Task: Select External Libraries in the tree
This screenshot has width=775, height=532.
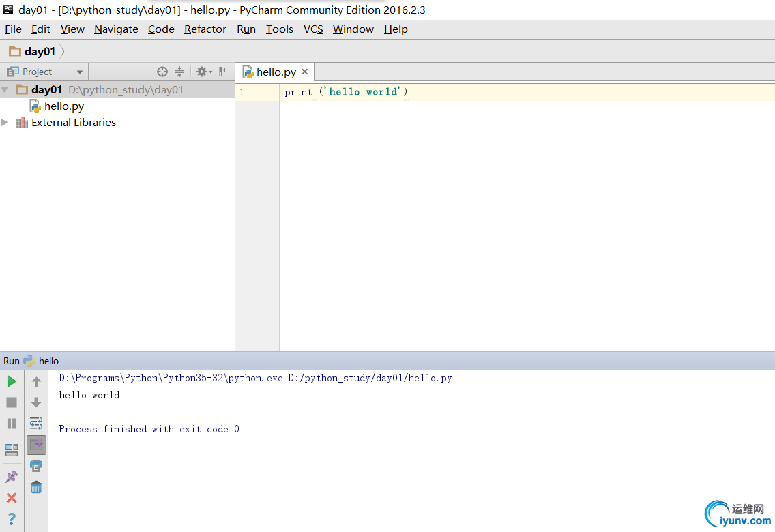Action: click(x=65, y=123)
